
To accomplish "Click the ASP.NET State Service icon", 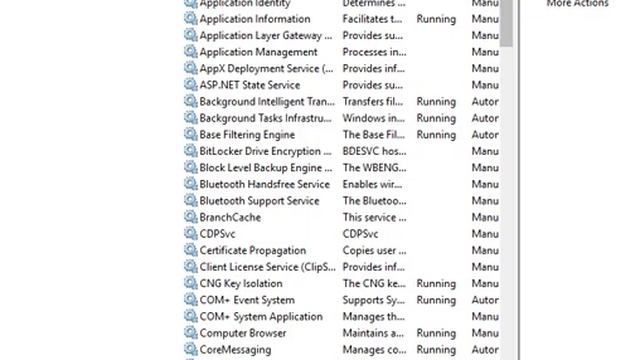I will [191, 84].
